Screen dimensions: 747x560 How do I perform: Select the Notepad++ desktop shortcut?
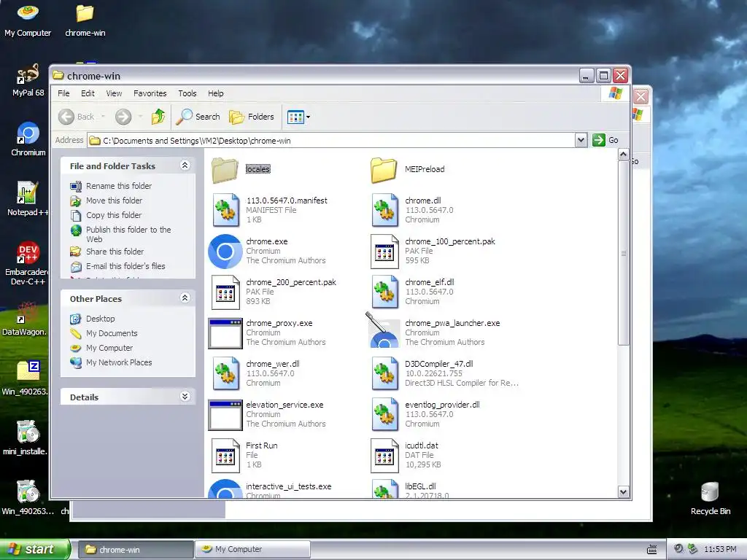point(27,199)
